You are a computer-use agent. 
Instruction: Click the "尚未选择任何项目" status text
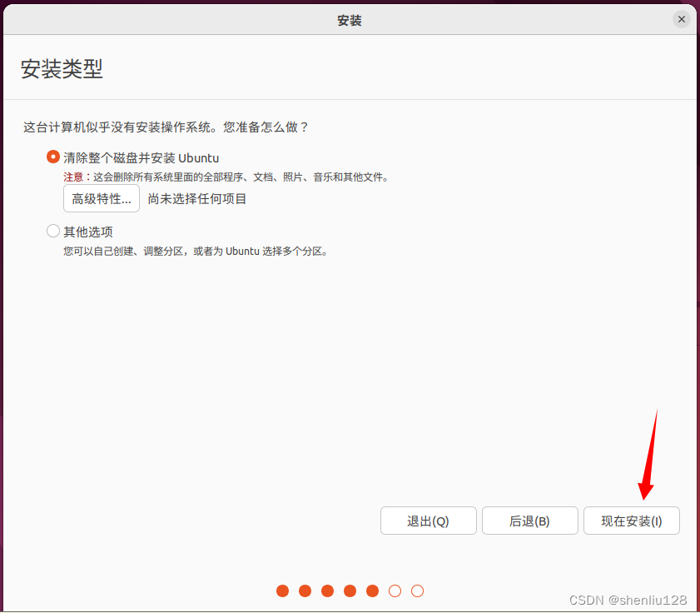(x=197, y=199)
